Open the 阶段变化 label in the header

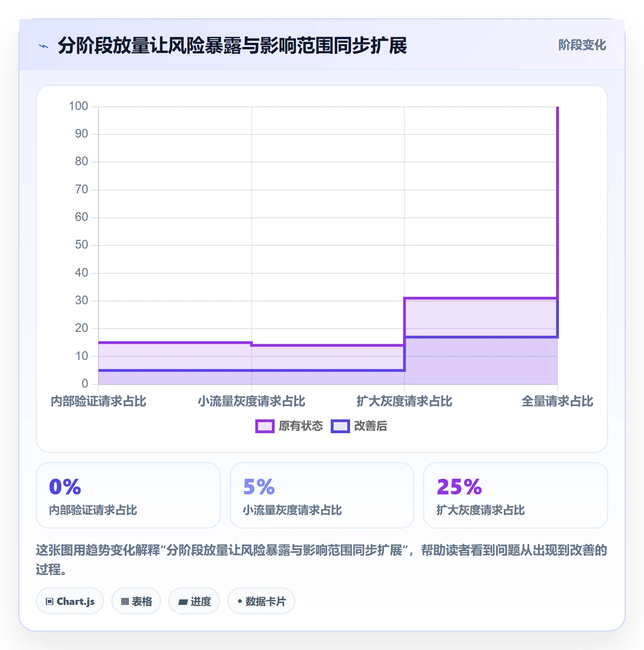(582, 45)
